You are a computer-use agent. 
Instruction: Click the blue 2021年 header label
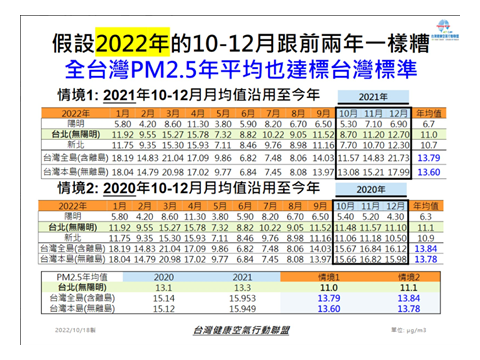point(373,97)
